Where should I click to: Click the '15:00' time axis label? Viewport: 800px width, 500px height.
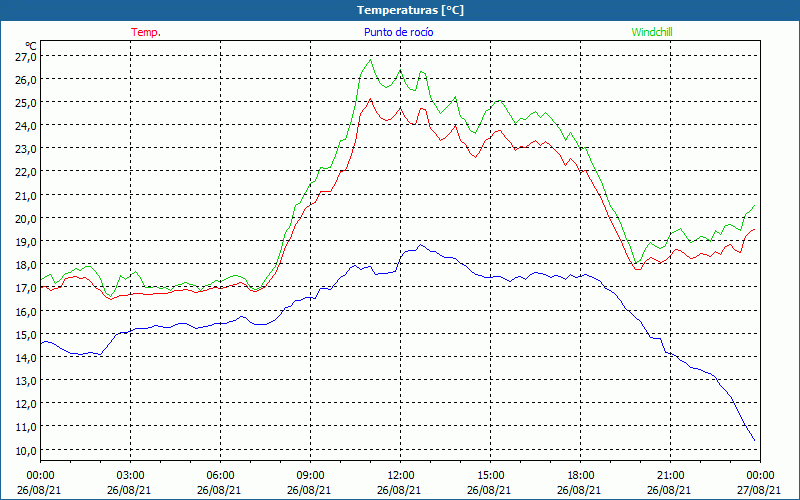point(490,476)
